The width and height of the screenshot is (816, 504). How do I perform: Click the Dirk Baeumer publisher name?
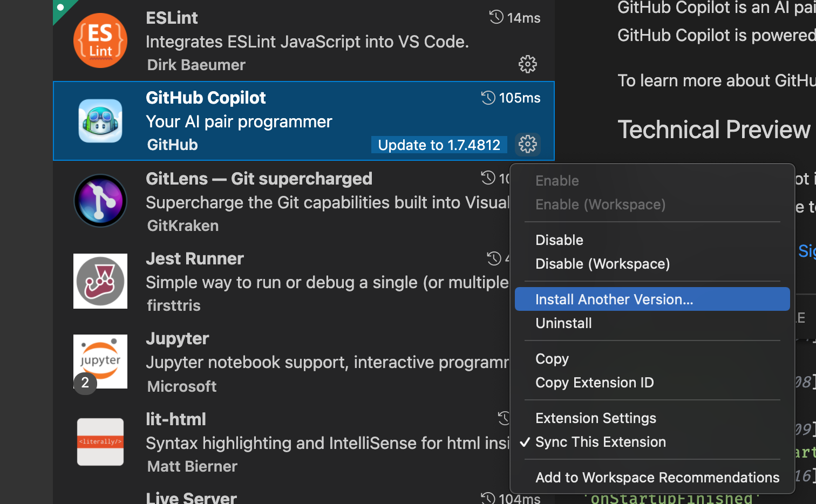(196, 65)
